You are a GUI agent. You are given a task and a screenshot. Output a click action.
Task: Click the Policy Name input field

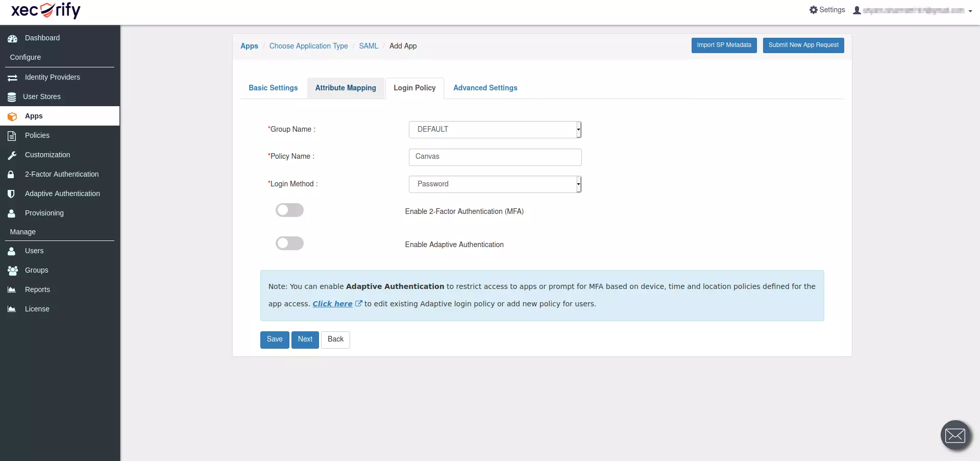tap(494, 157)
